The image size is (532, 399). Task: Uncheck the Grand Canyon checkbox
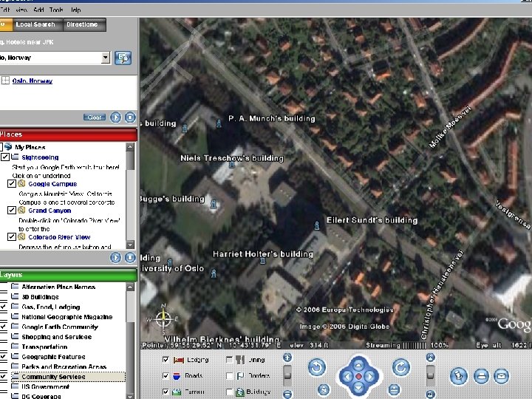[12, 210]
